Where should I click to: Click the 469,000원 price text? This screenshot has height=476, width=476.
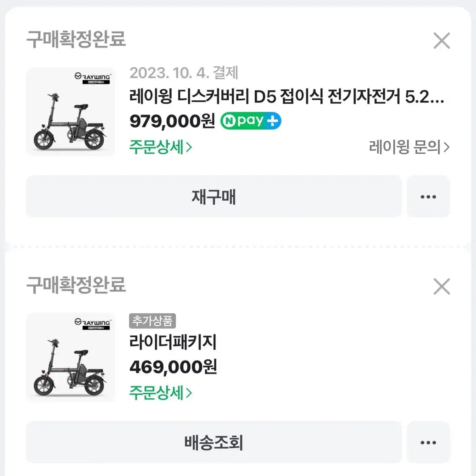pyautogui.click(x=173, y=367)
